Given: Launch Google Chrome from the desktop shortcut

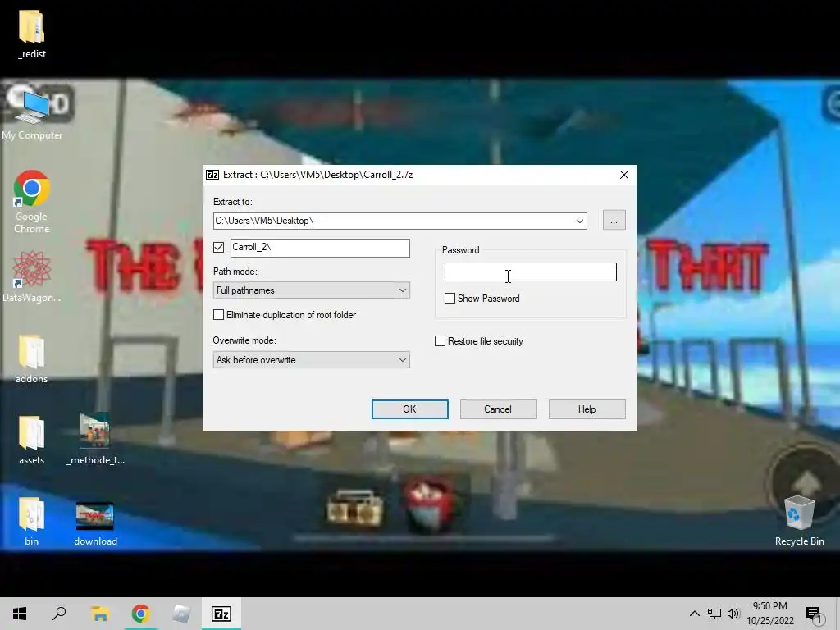Looking at the screenshot, I should point(32,202).
